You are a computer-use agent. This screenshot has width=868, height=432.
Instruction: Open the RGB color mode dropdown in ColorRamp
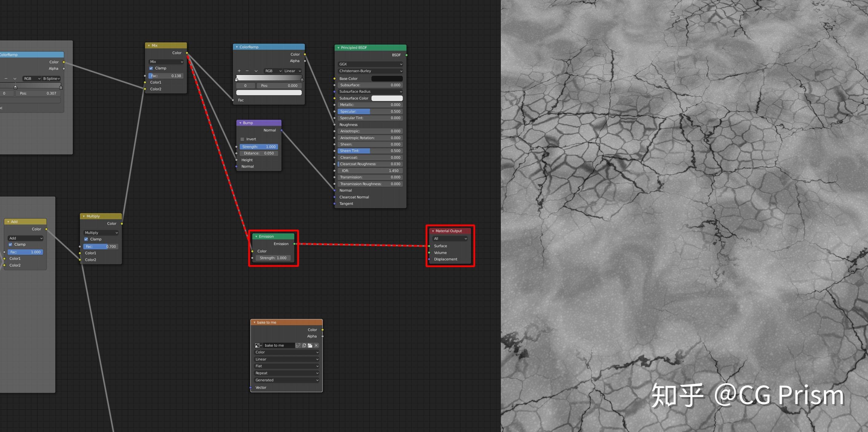click(x=273, y=71)
